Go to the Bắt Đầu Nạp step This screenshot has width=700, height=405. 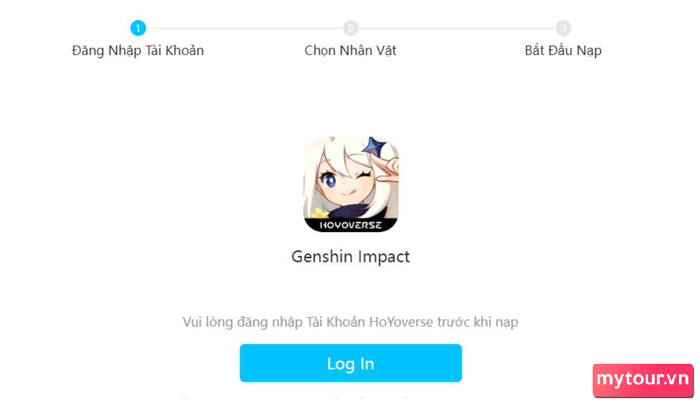[563, 50]
